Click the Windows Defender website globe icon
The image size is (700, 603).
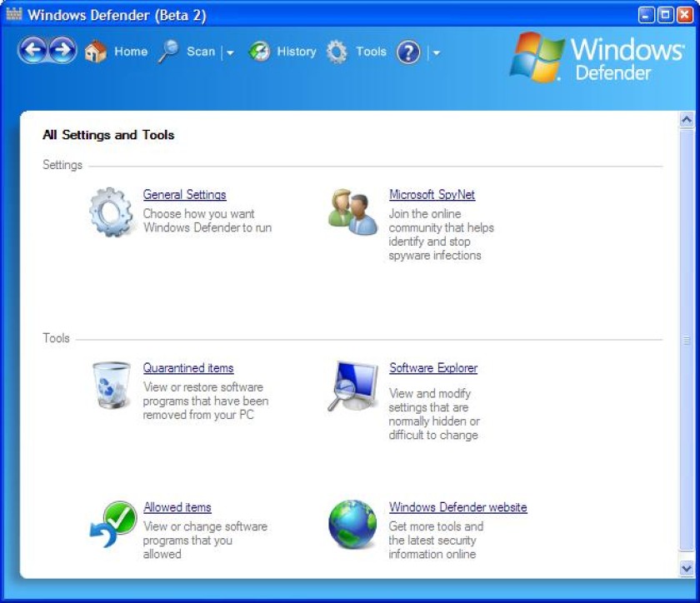(x=352, y=524)
